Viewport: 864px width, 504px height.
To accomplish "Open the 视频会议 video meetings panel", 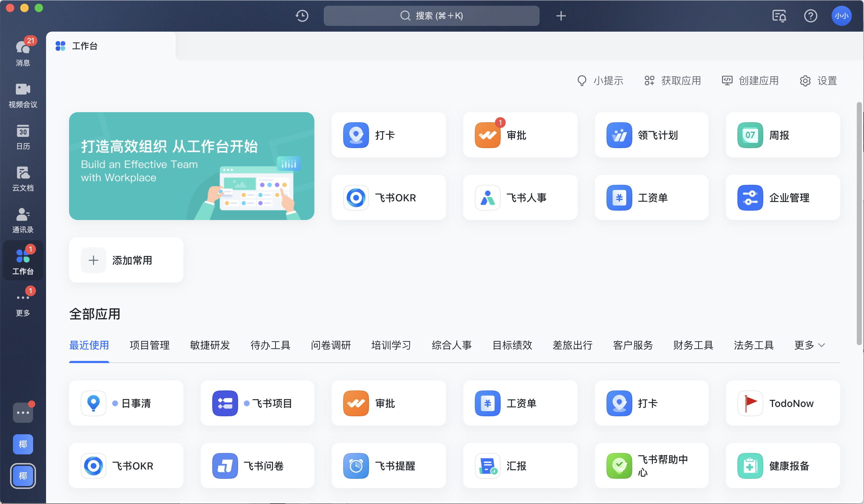I will point(23,95).
